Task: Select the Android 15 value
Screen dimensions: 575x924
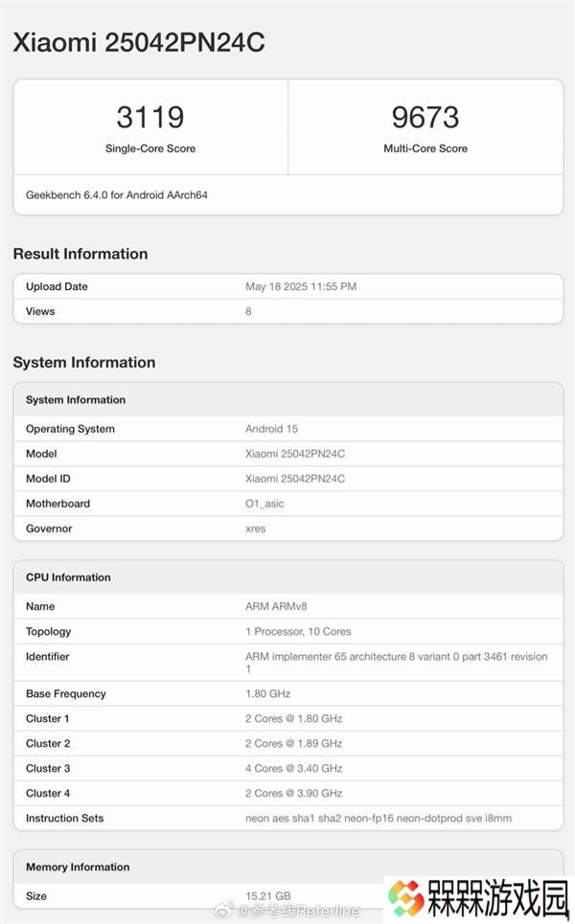Action: click(271, 429)
